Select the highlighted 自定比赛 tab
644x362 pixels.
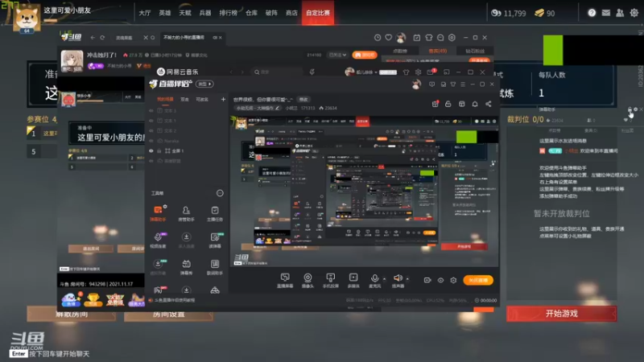click(x=318, y=13)
